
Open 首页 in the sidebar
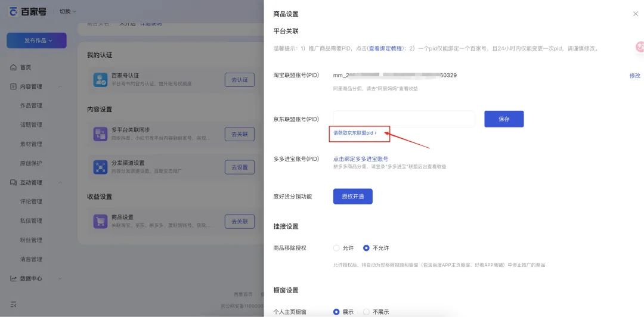26,67
